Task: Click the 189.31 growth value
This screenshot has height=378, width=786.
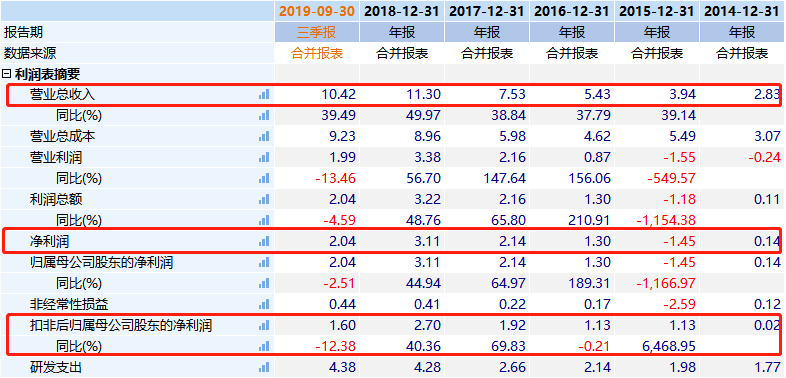Action: click(x=590, y=283)
